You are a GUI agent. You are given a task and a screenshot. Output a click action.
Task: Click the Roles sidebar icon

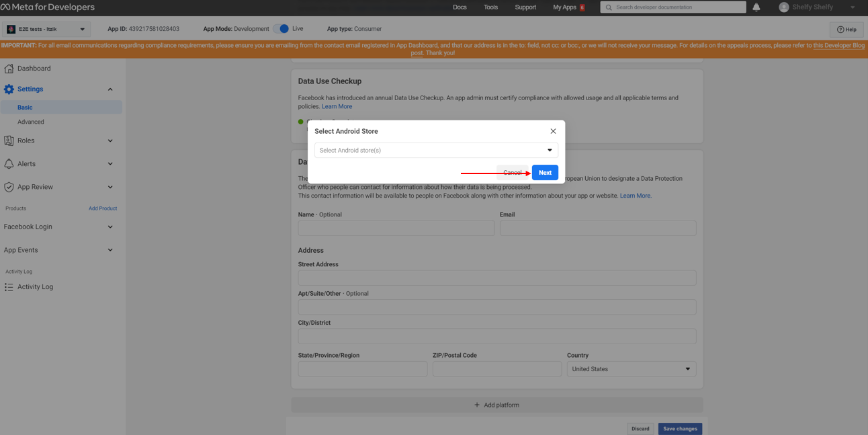coord(9,141)
